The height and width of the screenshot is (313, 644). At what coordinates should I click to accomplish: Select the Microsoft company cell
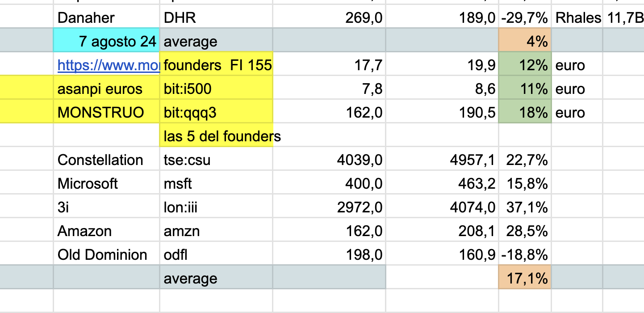coord(107,183)
